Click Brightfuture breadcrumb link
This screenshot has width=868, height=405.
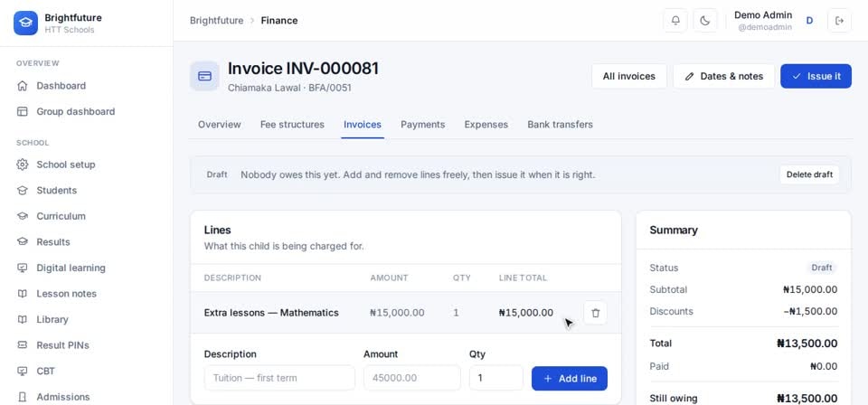[216, 21]
